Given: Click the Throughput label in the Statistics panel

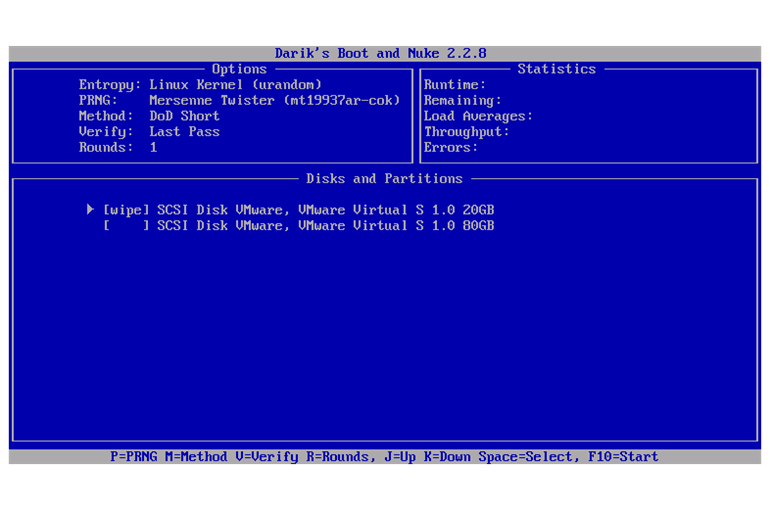Looking at the screenshot, I should point(466,132).
